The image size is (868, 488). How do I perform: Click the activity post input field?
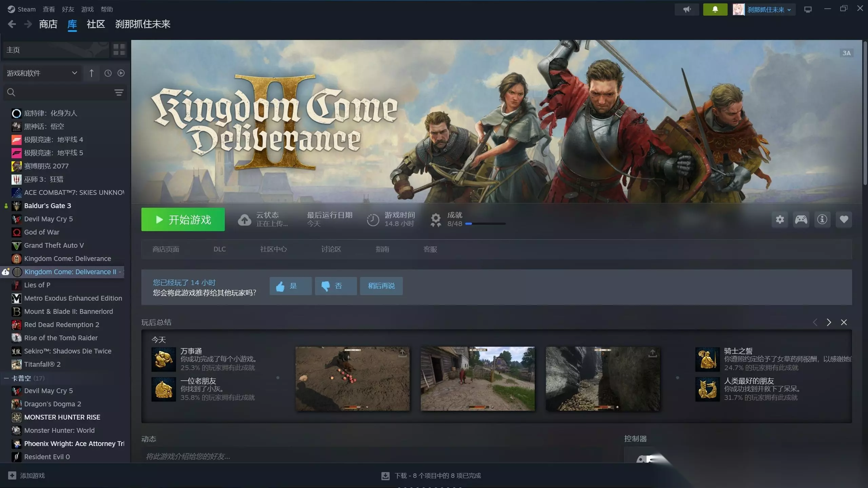pyautogui.click(x=372, y=456)
